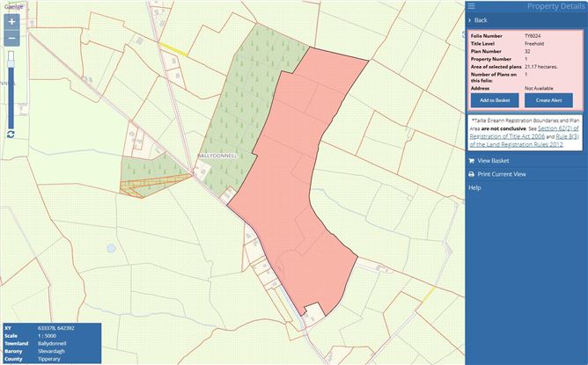
Task: Open Section 62(2) Registration of Title Act link
Action: pos(525,132)
